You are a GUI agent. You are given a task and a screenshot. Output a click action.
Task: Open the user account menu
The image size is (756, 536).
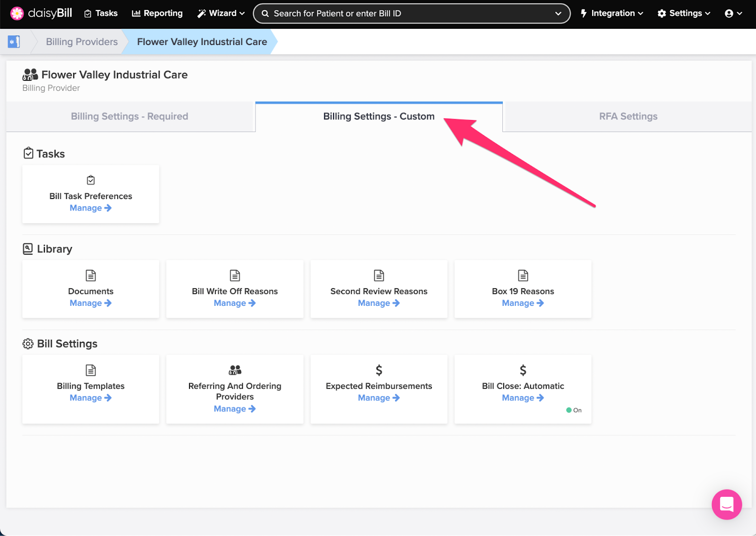click(733, 14)
